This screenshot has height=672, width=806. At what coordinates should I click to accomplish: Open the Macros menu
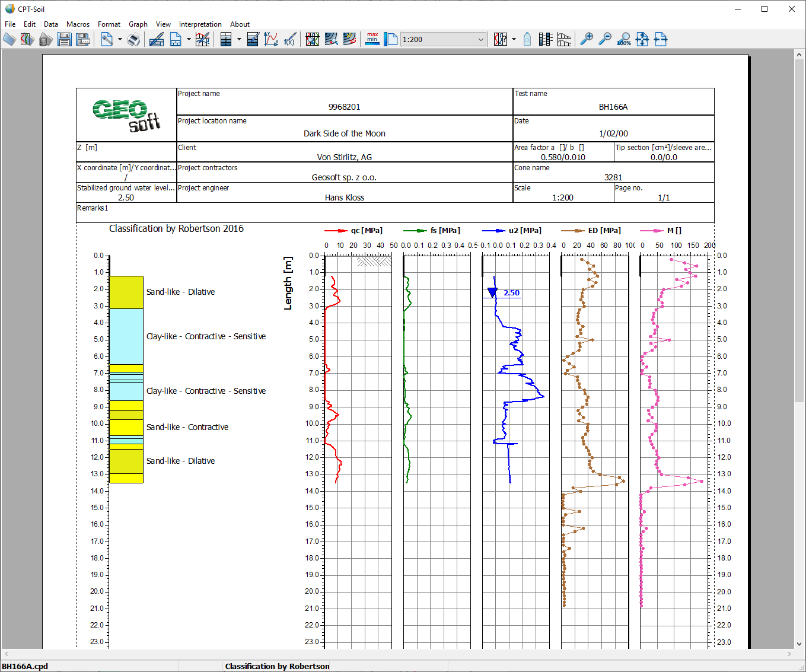click(x=78, y=24)
